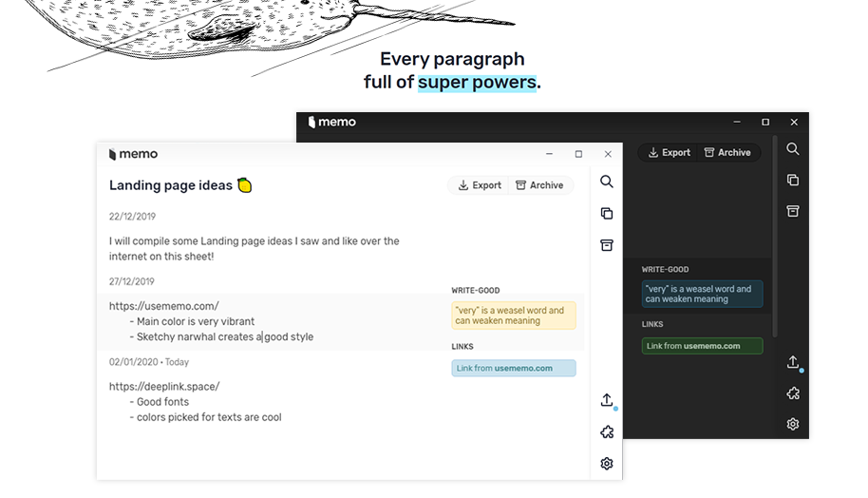The image size is (868, 498).
Task: Click Export in the dark memo window
Action: (670, 152)
